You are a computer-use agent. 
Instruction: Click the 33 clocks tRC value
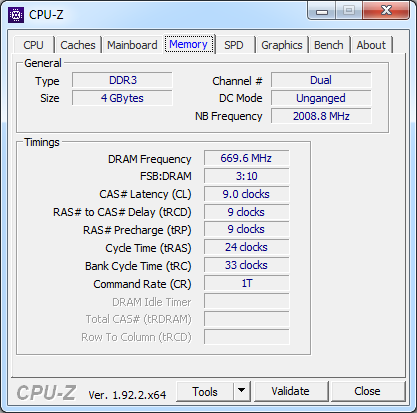click(x=246, y=265)
